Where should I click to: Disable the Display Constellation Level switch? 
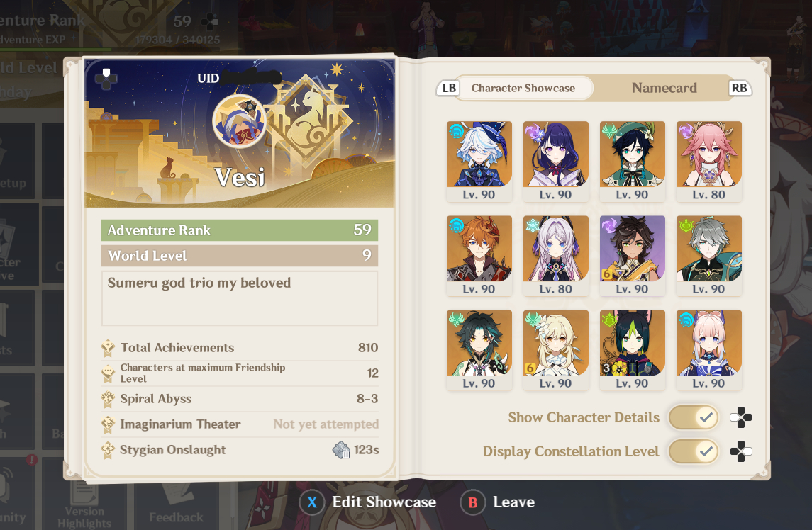pos(694,451)
